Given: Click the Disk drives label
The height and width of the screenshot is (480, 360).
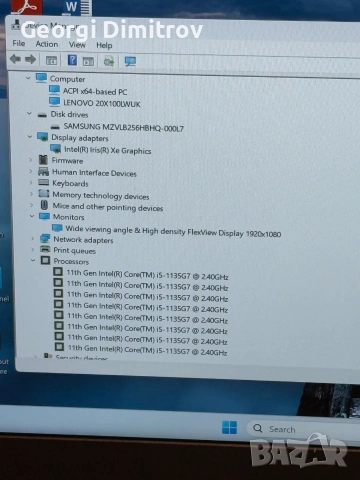Looking at the screenshot, I should [69, 114].
